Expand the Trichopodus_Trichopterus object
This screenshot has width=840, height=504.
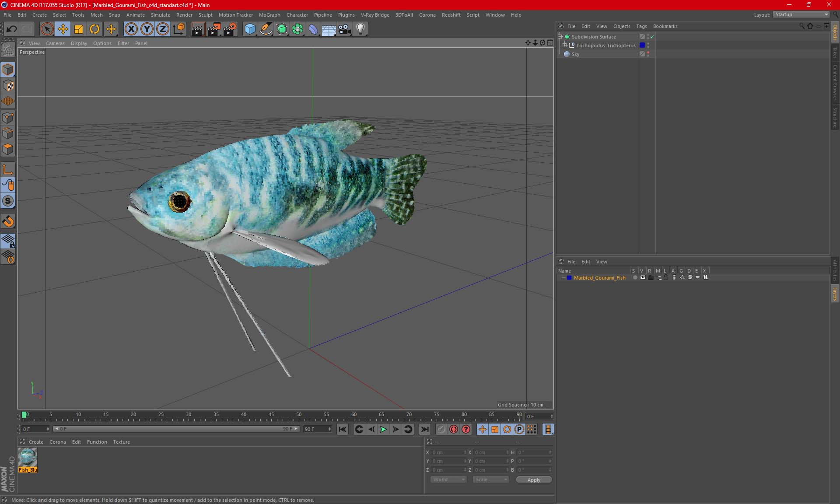tap(565, 45)
